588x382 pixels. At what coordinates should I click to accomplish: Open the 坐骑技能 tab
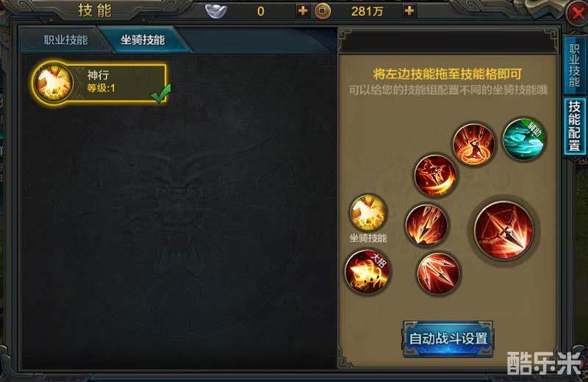(143, 40)
